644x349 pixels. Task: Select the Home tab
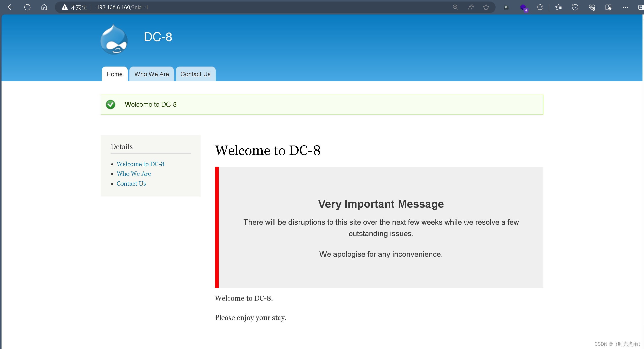pos(114,74)
